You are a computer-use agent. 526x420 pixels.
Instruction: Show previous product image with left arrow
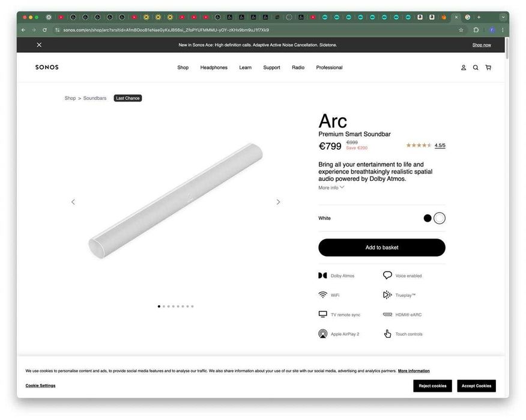click(73, 202)
